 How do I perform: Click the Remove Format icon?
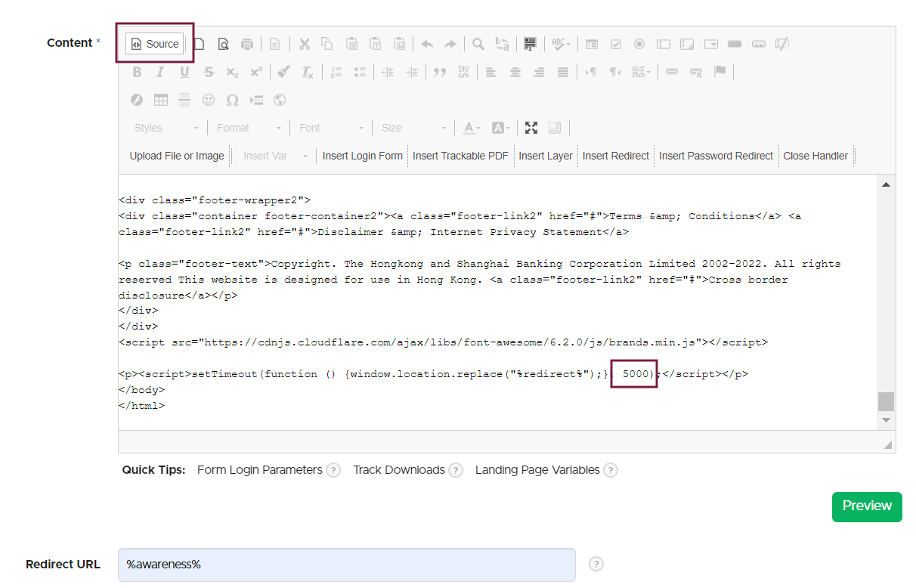308,73
